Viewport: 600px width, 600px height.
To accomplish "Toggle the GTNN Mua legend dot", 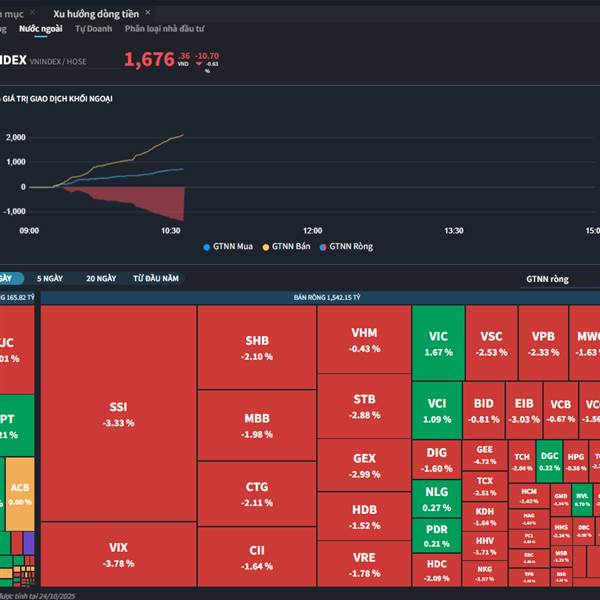I will pyautogui.click(x=206, y=247).
